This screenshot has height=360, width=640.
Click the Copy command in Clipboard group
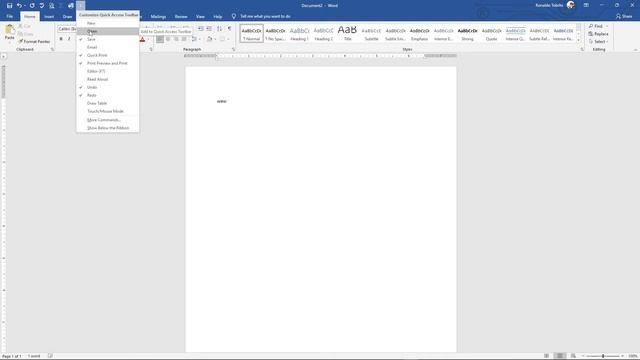tap(26, 34)
